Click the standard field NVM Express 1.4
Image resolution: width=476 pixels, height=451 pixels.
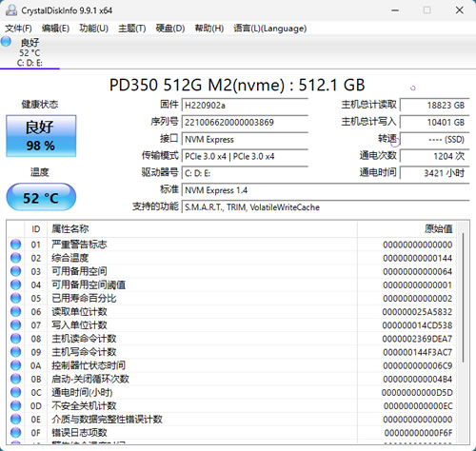[326, 190]
